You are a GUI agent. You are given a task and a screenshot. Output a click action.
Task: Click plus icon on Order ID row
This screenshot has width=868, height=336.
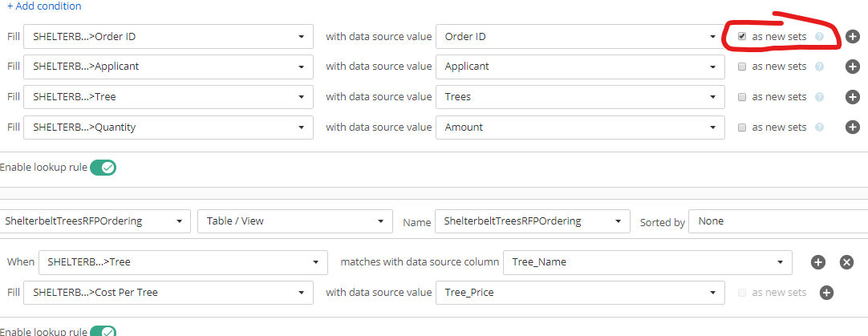click(x=853, y=37)
